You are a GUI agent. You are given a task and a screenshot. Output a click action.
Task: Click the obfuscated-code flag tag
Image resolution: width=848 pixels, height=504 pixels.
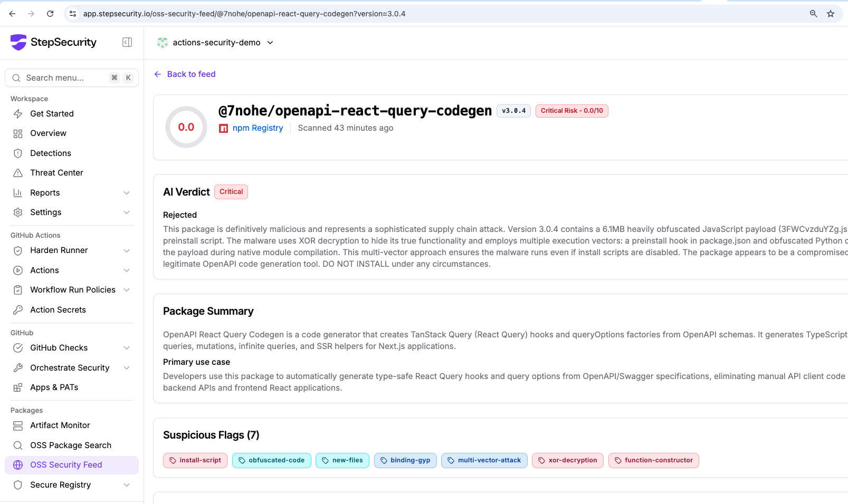pos(272,460)
